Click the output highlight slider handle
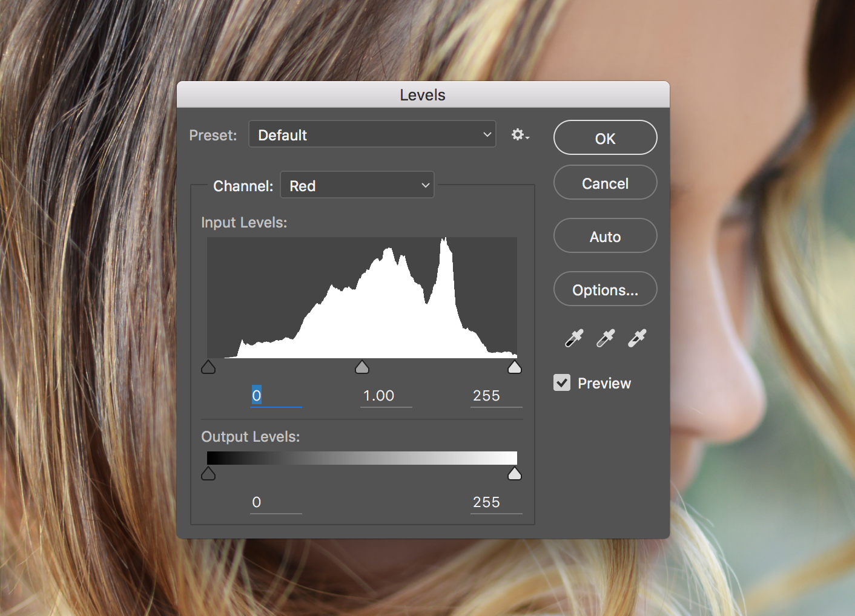 pyautogui.click(x=515, y=473)
